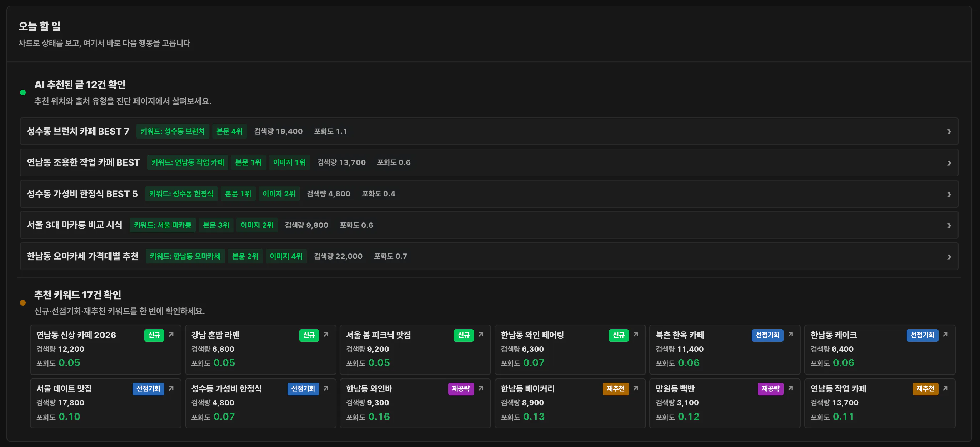Open external link arrow on 연남동 작업 카페 card
Image resolution: width=980 pixels, height=447 pixels.
click(x=945, y=388)
